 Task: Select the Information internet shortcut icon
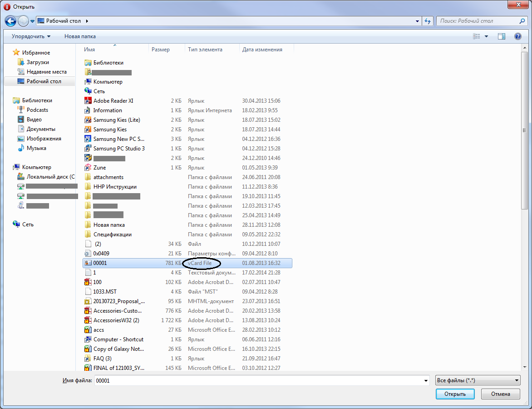[88, 110]
